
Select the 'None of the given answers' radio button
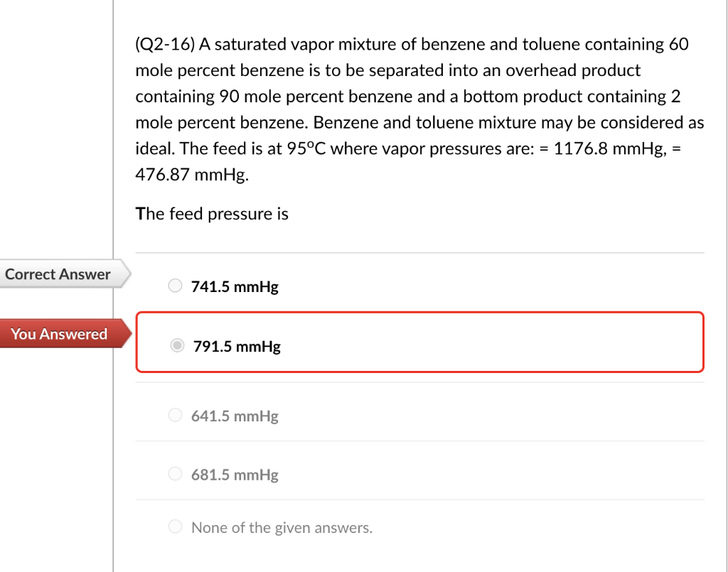click(176, 527)
